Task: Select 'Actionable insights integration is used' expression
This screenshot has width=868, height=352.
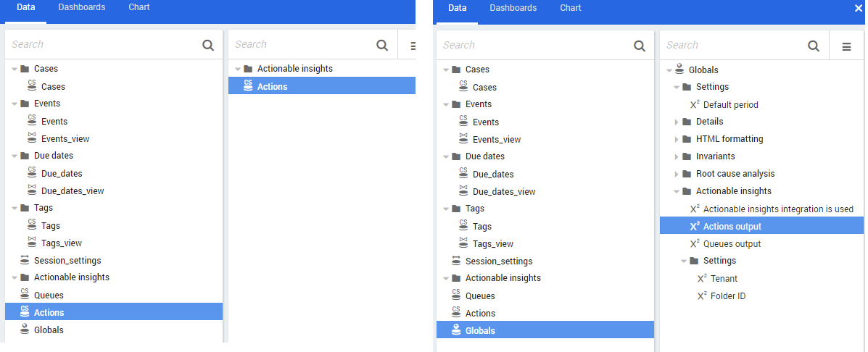Action: tap(777, 209)
